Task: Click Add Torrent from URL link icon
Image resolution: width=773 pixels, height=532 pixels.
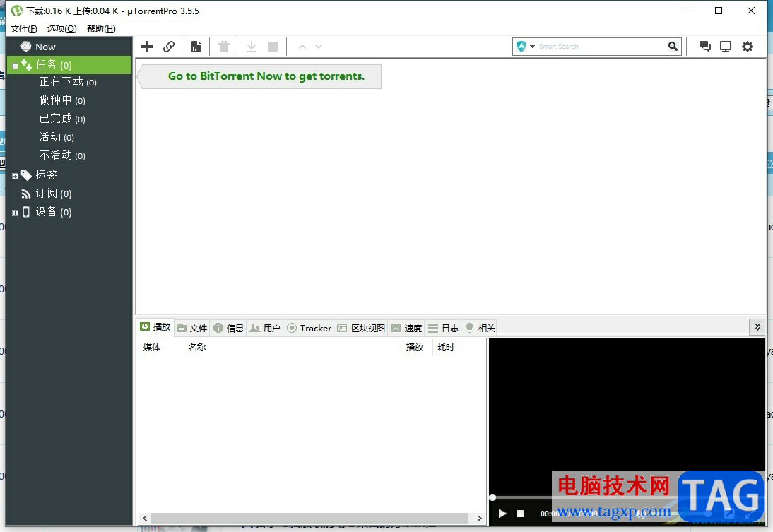Action: point(169,47)
